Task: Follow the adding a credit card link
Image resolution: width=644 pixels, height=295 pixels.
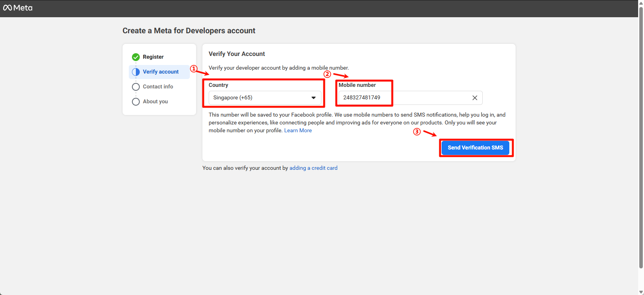Action: tap(313, 168)
